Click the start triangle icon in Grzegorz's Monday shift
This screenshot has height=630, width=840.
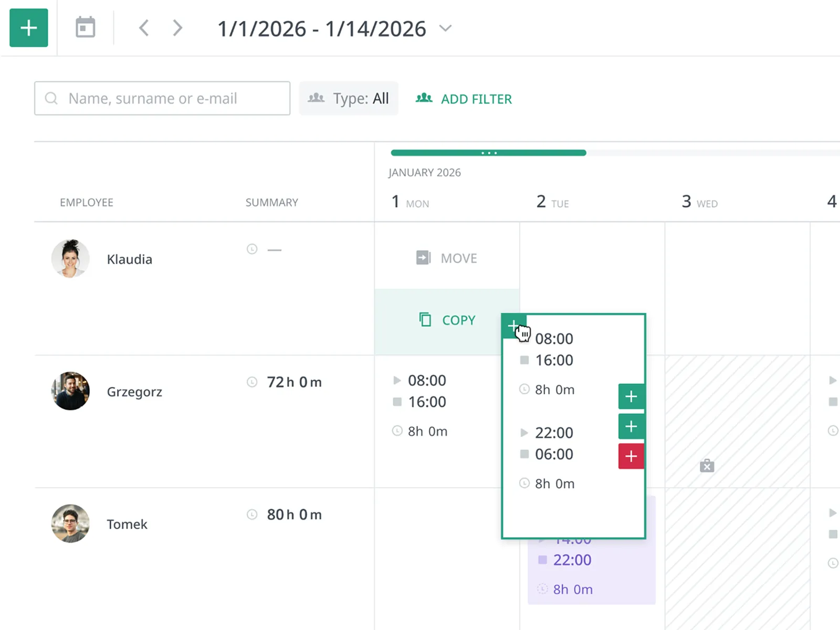[x=397, y=380]
